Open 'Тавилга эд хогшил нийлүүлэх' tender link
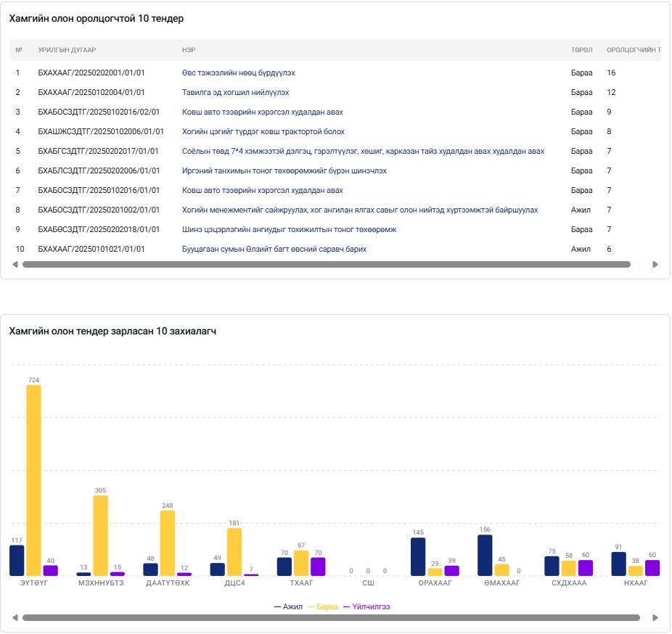The width and height of the screenshot is (672, 634). pyautogui.click(x=235, y=93)
